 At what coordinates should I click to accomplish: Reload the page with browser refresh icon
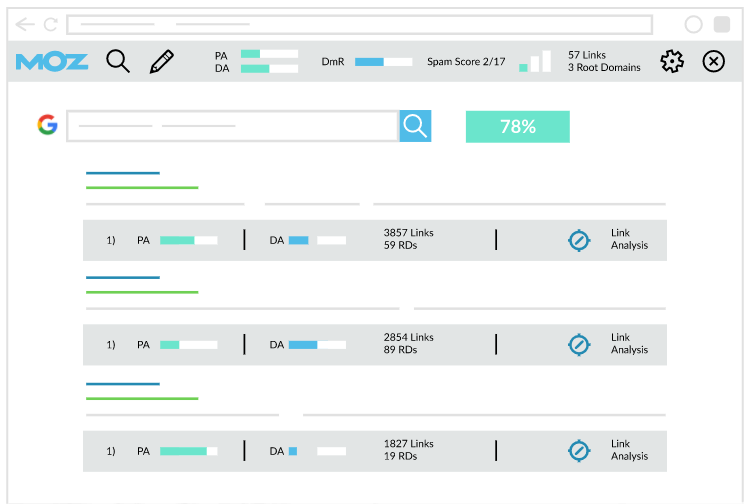50,24
